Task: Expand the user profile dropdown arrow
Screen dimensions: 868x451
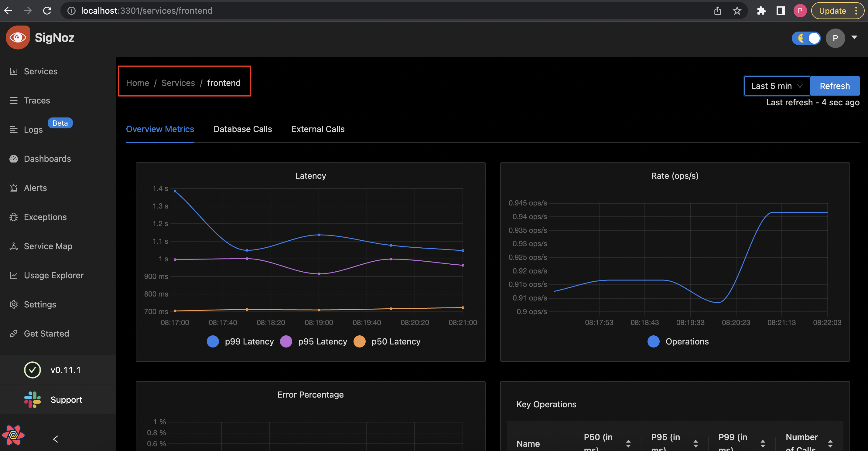Action: [x=854, y=37]
